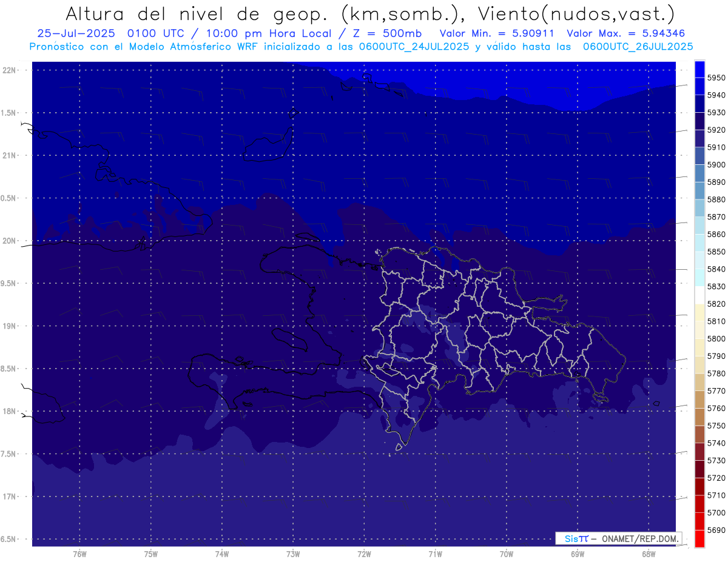728x562 pixels.
Task: Pick the bright red swatch below 5690
Action: (x=699, y=538)
